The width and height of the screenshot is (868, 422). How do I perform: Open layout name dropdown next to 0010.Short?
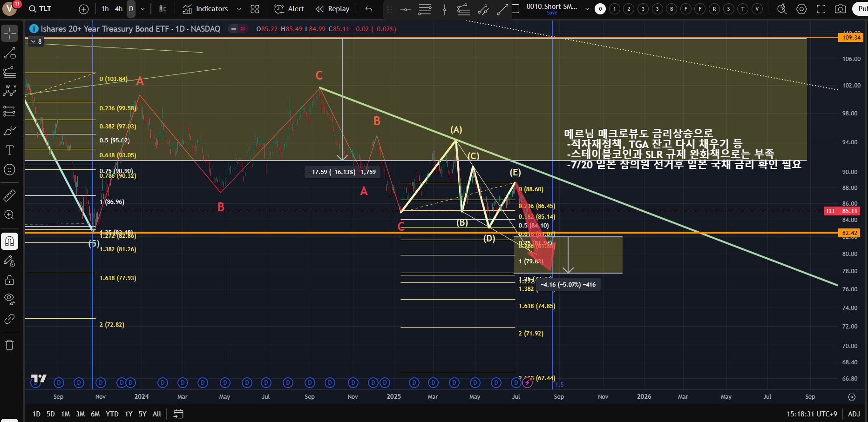tap(587, 9)
